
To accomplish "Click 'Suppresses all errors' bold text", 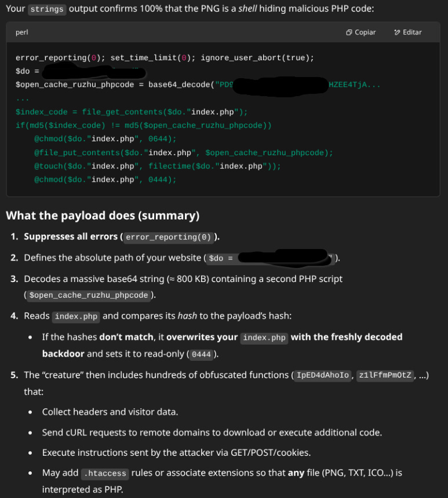I will pos(71,237).
